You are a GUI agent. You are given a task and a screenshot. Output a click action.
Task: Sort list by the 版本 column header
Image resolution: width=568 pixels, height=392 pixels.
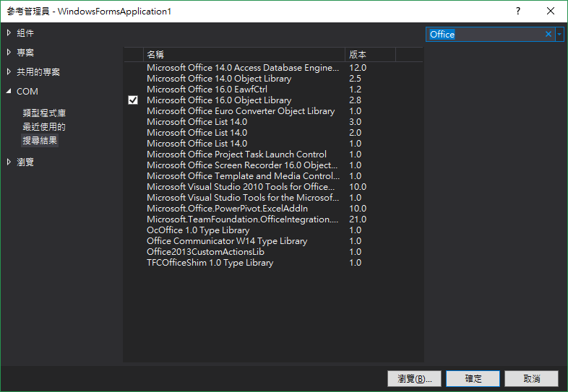370,55
